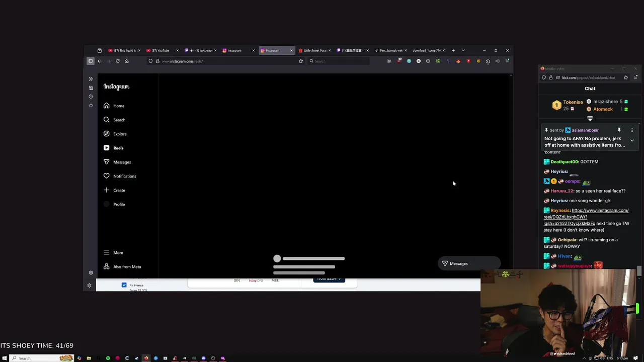
Task: Open Messages in Instagram sidebar
Action: pyautogui.click(x=117, y=162)
